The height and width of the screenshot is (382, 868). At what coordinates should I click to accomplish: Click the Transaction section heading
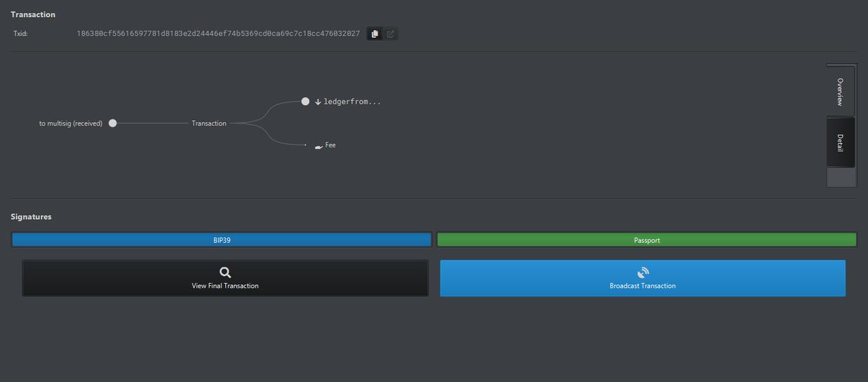tap(33, 14)
